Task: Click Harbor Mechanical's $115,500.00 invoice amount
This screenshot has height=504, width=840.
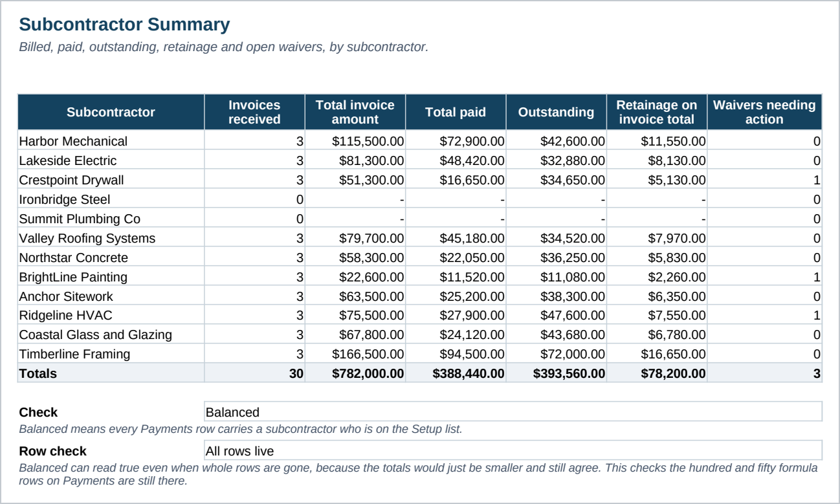Action: [355, 141]
